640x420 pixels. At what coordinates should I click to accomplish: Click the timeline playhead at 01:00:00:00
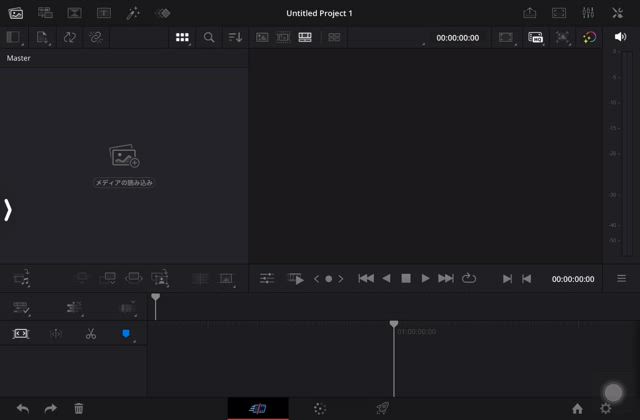pos(394,325)
